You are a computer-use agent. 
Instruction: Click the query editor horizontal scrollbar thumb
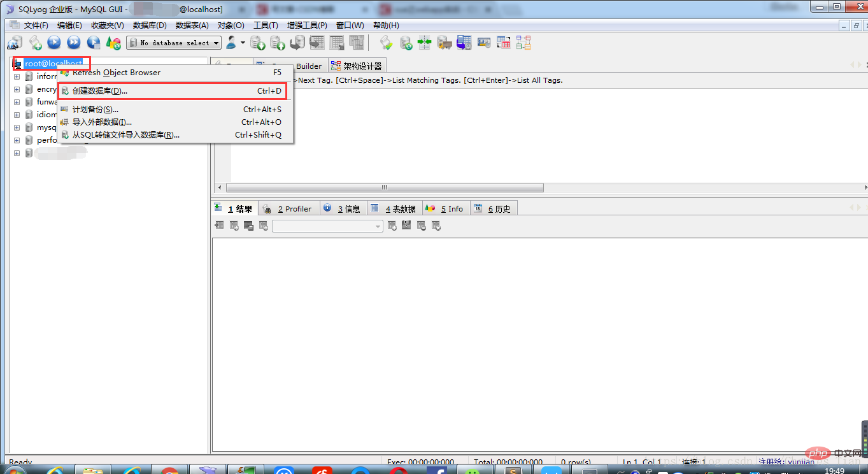(385, 188)
